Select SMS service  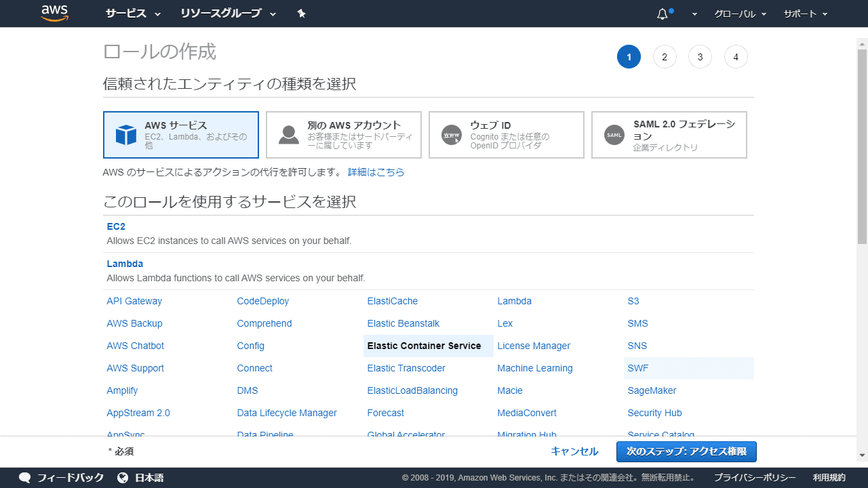(x=638, y=323)
